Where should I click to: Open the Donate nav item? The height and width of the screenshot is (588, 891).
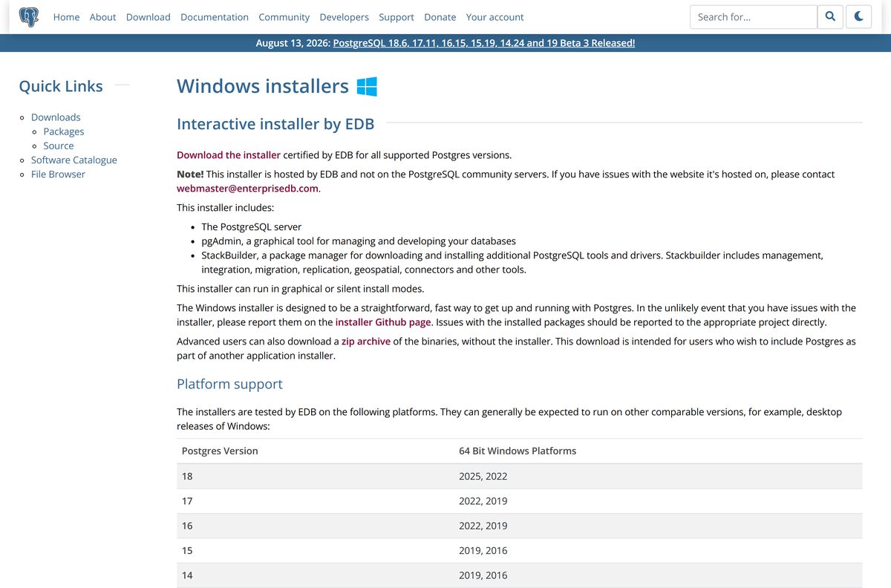tap(440, 17)
